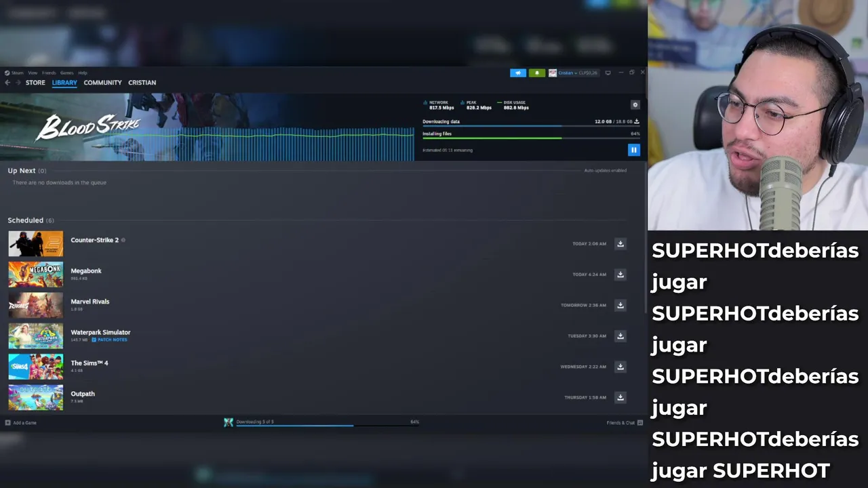Click The Sims 4 thumbnail
The image size is (868, 488).
click(x=35, y=367)
